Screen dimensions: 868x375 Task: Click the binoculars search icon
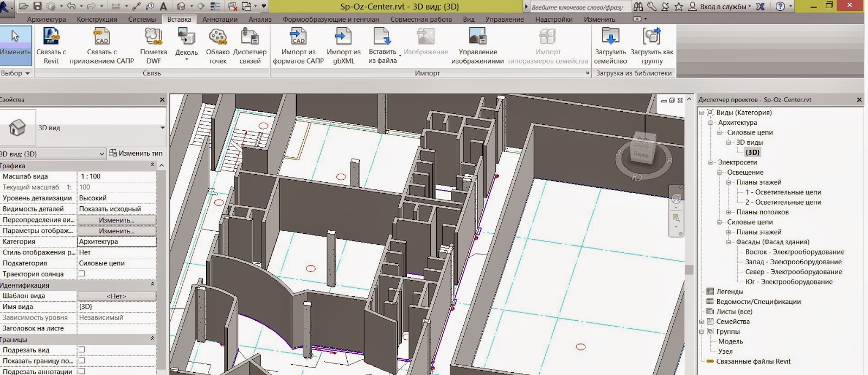639,7
